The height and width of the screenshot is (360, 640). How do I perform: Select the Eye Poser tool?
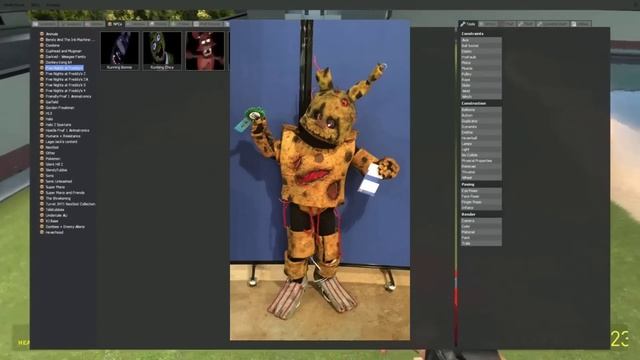point(481,191)
